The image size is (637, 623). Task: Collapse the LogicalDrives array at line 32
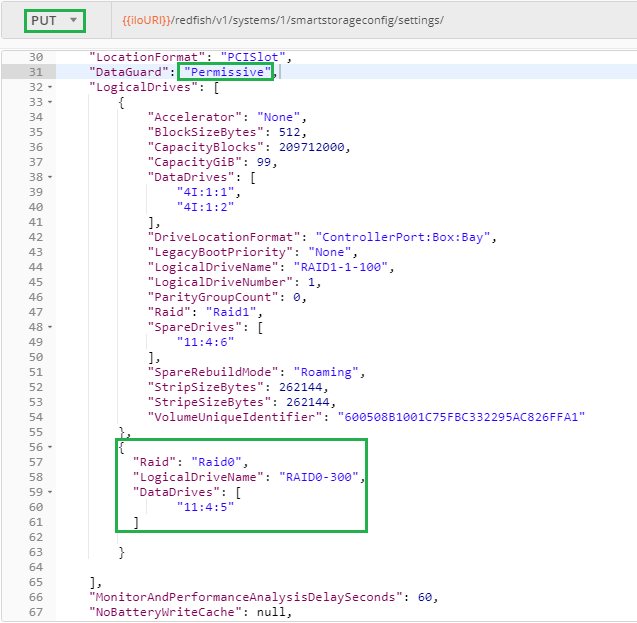pos(50,87)
